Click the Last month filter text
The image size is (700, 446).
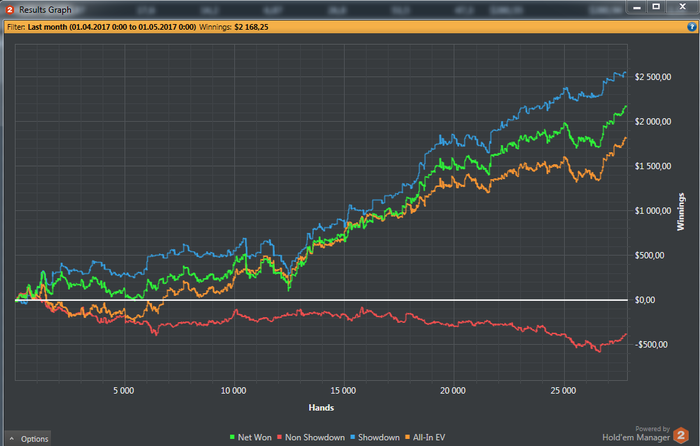(x=112, y=27)
